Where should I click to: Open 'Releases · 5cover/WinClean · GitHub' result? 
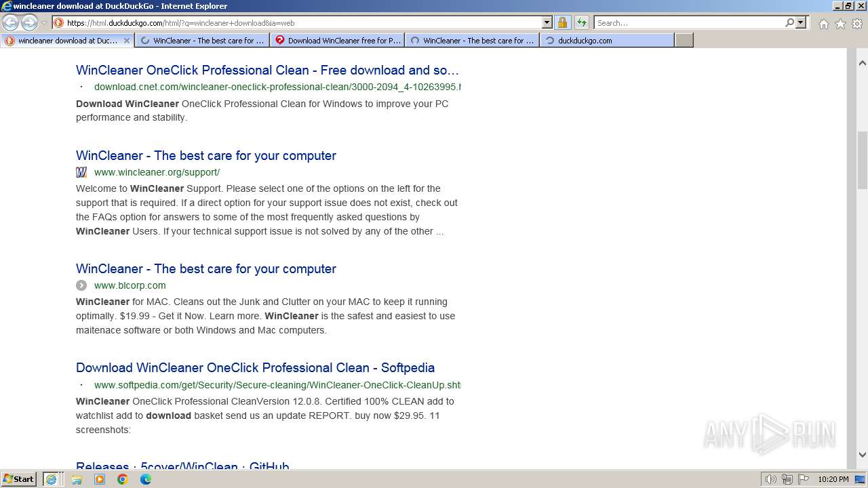coord(182,467)
